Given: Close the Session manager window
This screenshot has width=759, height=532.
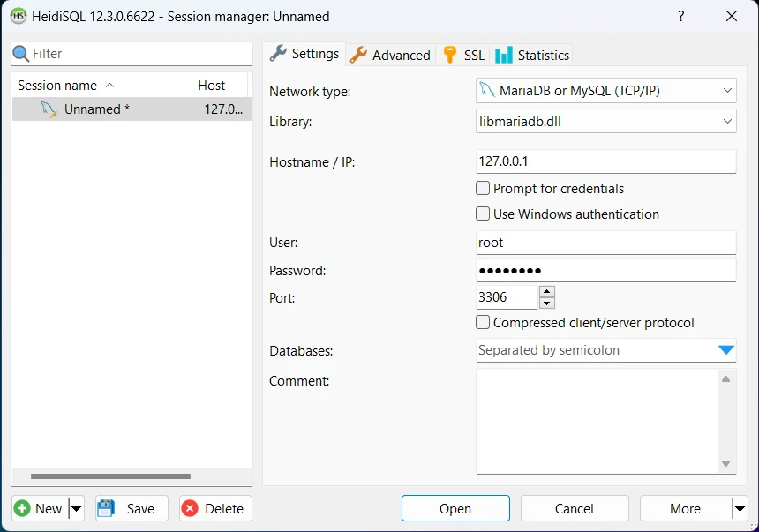Looking at the screenshot, I should [732, 16].
